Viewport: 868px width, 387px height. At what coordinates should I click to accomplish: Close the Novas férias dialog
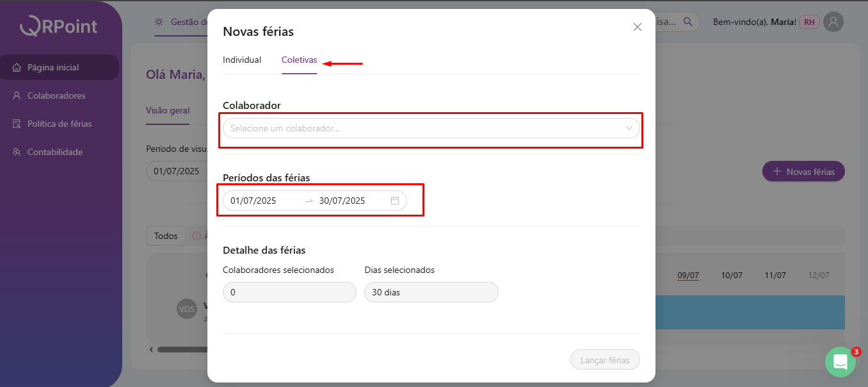637,27
